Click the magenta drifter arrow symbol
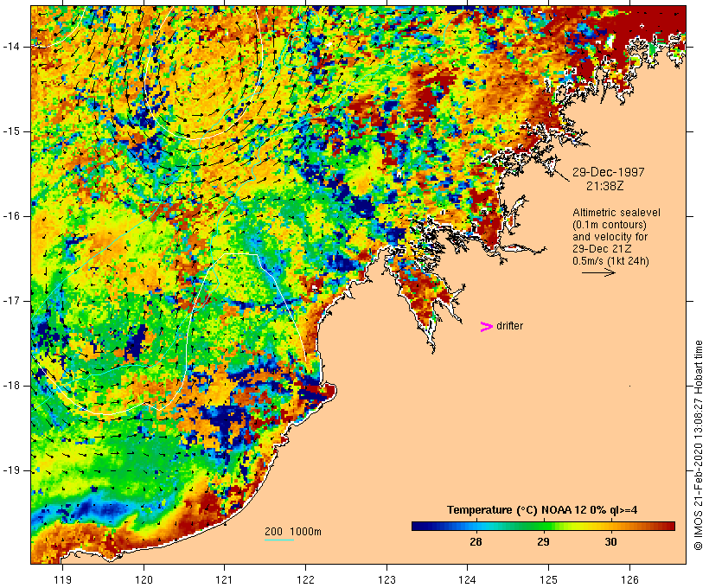 (x=486, y=326)
